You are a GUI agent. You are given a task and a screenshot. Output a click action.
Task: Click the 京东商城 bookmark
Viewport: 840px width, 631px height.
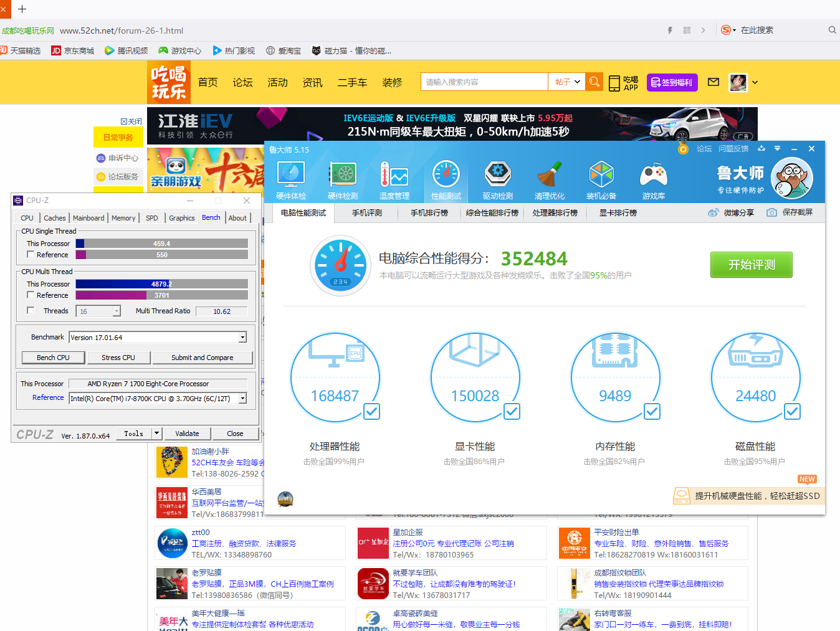coord(73,50)
